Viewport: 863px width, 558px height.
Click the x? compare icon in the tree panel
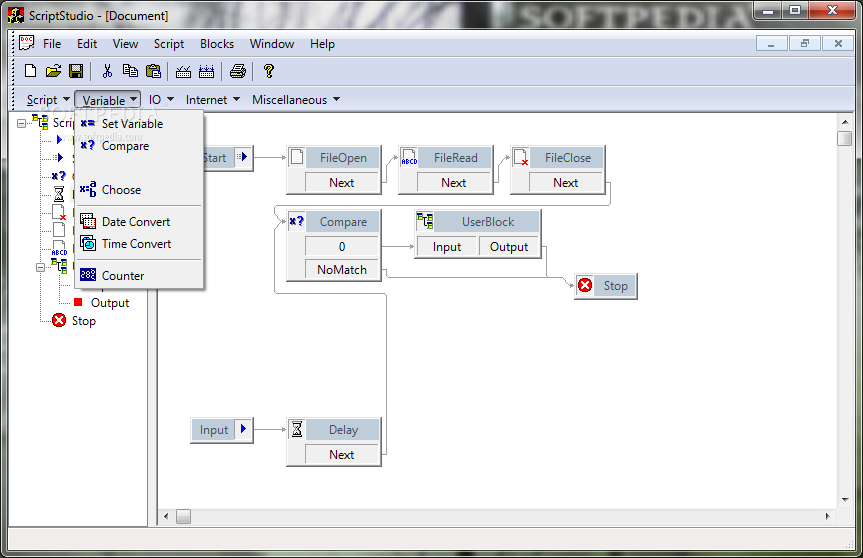coord(59,176)
